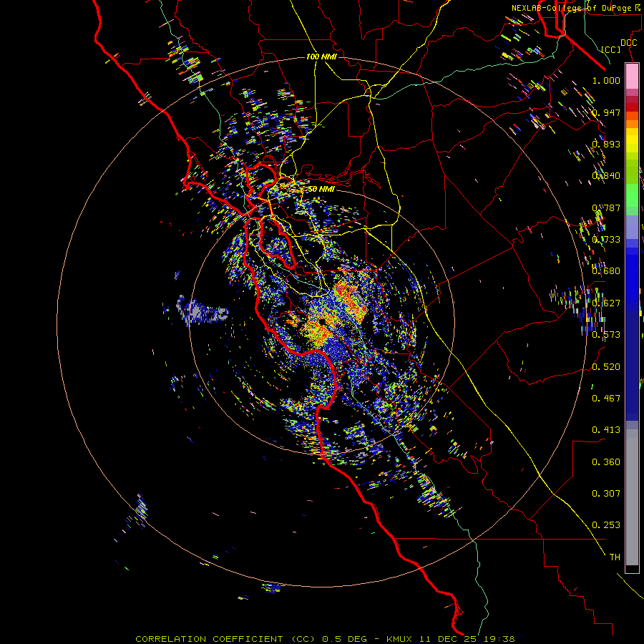644x644 pixels.
Task: Click the Correlation Coefficient caption at the bottom
Action: (x=324, y=639)
